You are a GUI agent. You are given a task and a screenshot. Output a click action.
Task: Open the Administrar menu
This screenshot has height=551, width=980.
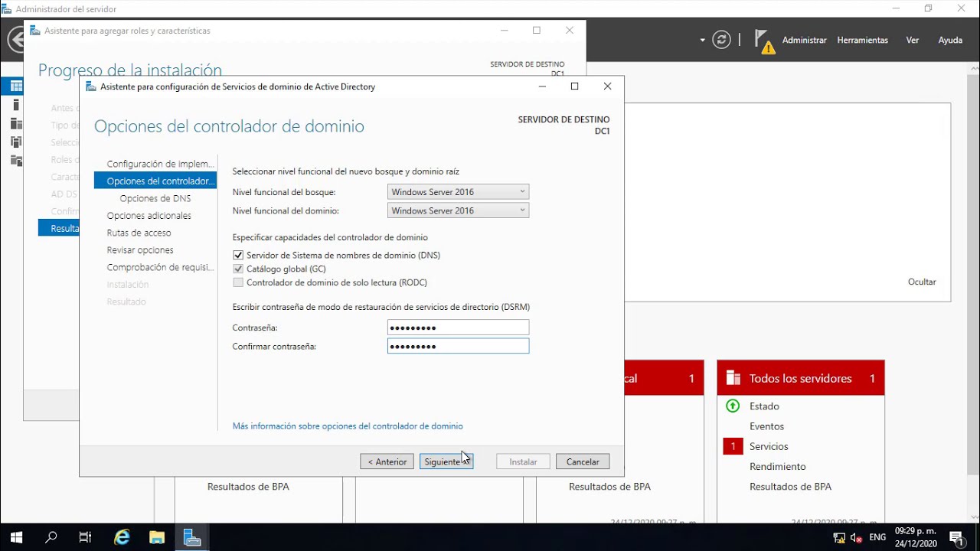click(x=804, y=40)
